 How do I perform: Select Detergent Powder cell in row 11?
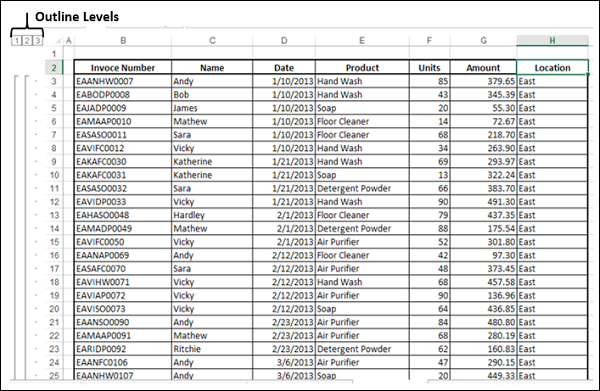362,188
